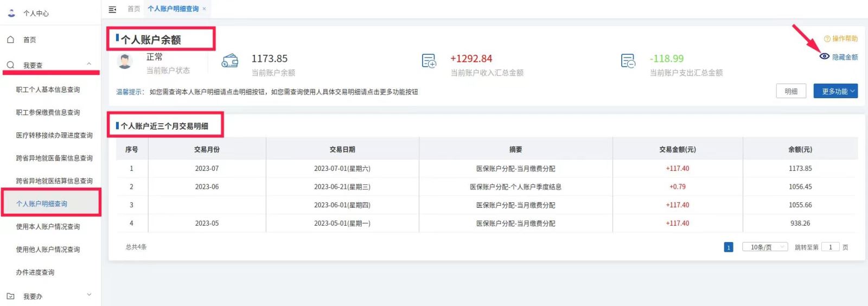Viewport: 868px width, 306px height.
Task: Click the 个人中心 logo icon
Action: pyautogui.click(x=11, y=13)
